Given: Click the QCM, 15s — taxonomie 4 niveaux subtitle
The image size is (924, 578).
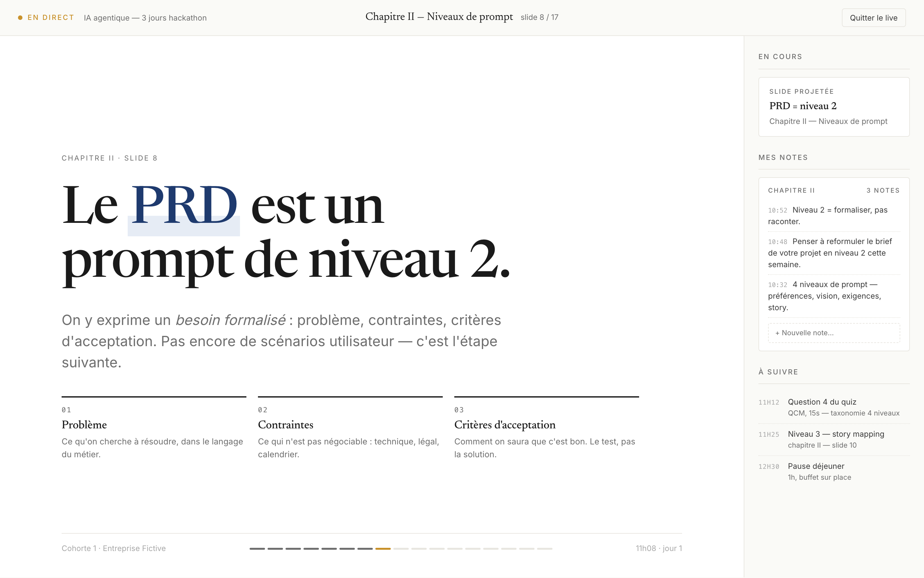Looking at the screenshot, I should [843, 413].
